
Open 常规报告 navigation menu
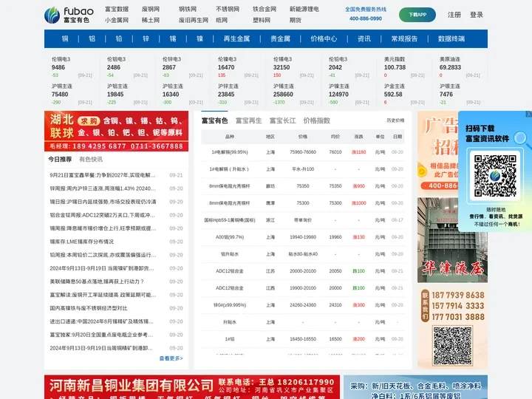point(404,38)
